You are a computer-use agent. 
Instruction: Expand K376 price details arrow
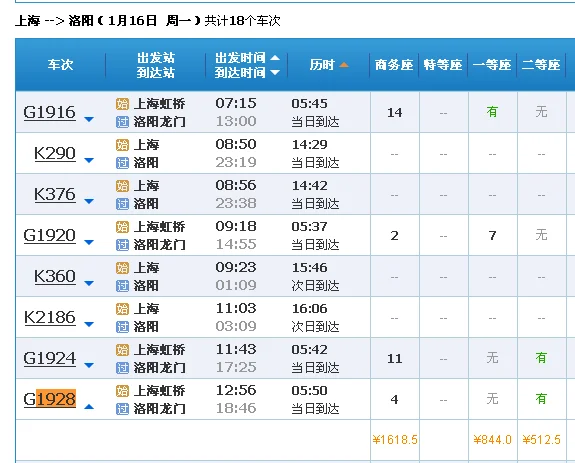click(89, 202)
